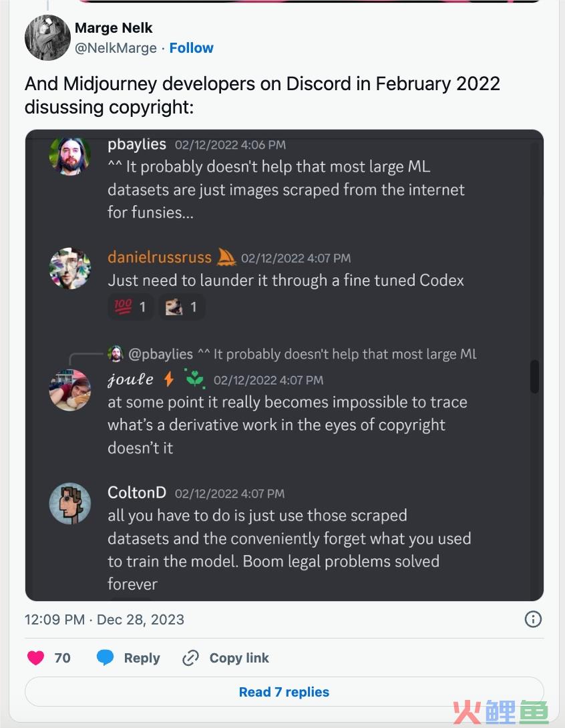Click the Read 7 replies button
This screenshot has width=565, height=728.
(284, 692)
